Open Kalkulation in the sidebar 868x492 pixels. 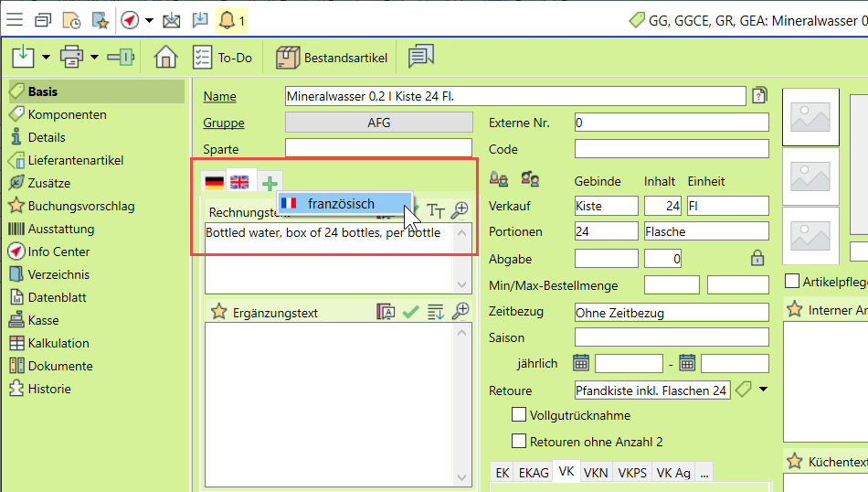pyautogui.click(x=58, y=343)
